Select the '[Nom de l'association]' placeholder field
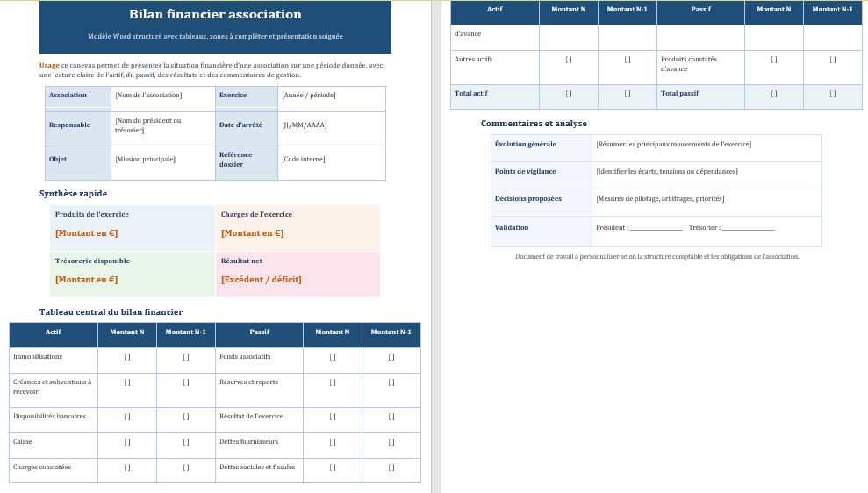868x493 pixels. coord(148,96)
